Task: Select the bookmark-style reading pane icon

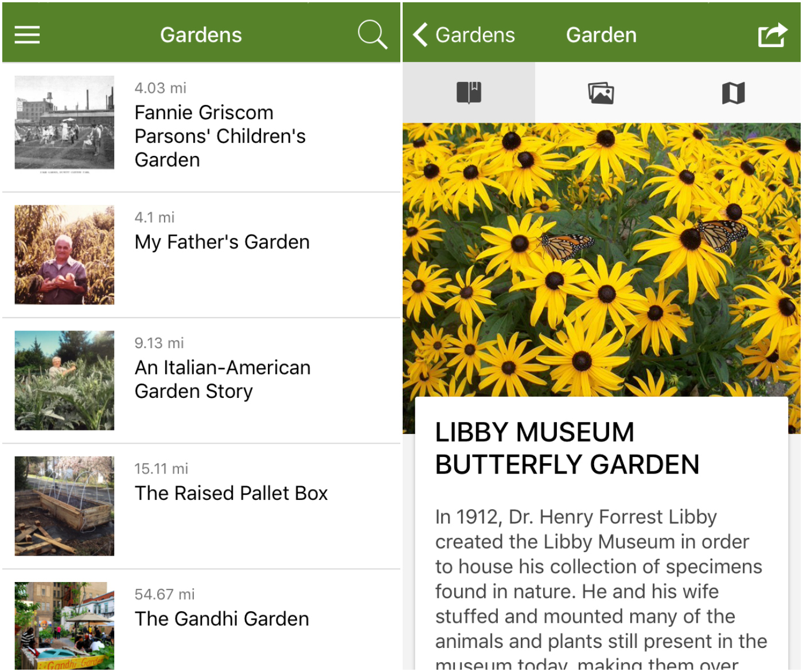Action: click(x=469, y=92)
